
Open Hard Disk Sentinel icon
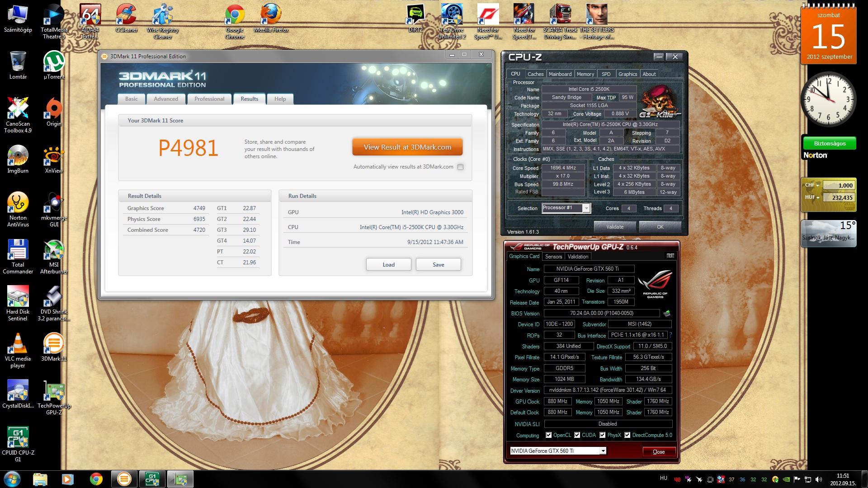pos(18,304)
